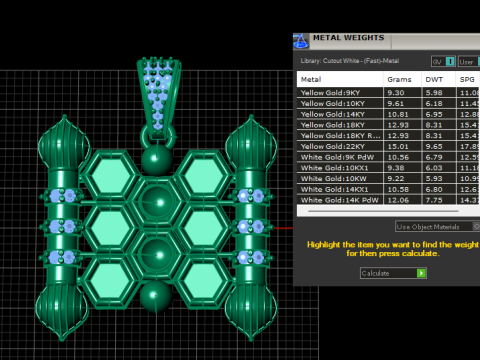480x360 pixels.
Task: Click the 6.80 DWT cell
Action: coord(438,189)
